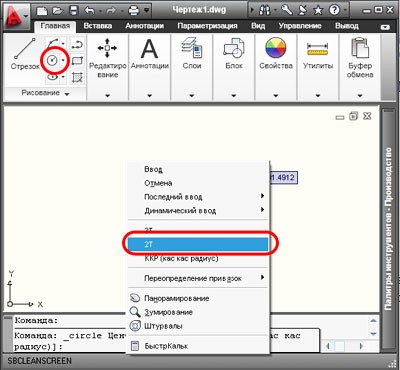Open the Переопределение привязок submenu
Image resolution: width=400 pixels, height=370 pixels.
point(198,278)
